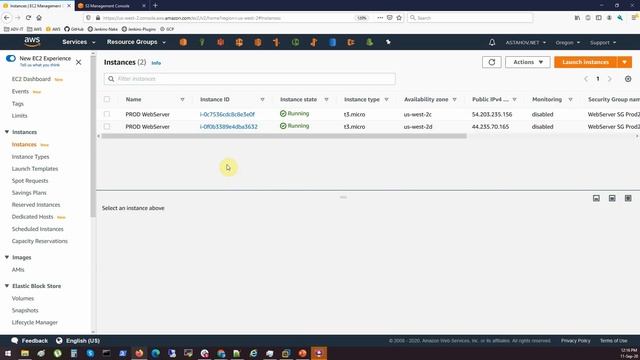
Task: Go to next page of instances
Action: [610, 79]
